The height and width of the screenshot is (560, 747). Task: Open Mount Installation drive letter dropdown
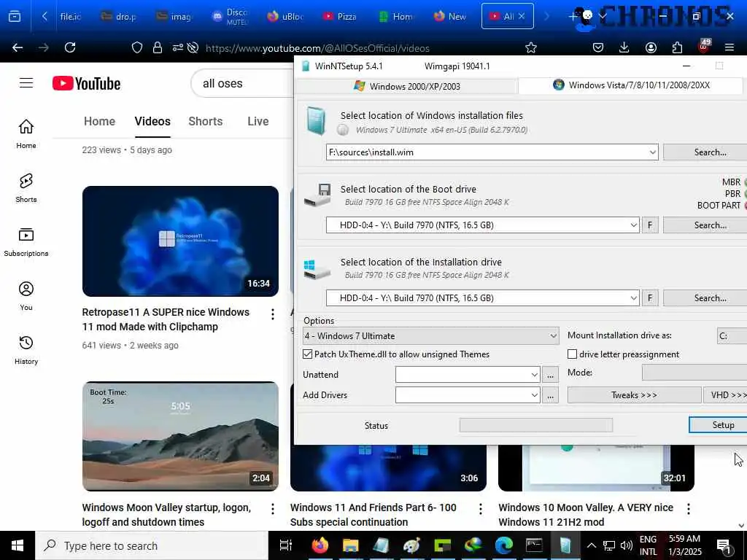(x=732, y=335)
